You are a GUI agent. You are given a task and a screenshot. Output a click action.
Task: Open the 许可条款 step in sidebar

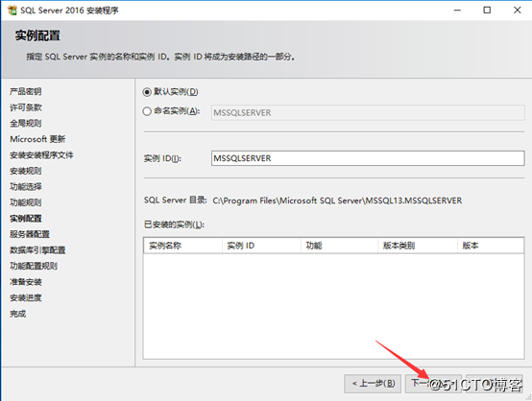coord(25,107)
